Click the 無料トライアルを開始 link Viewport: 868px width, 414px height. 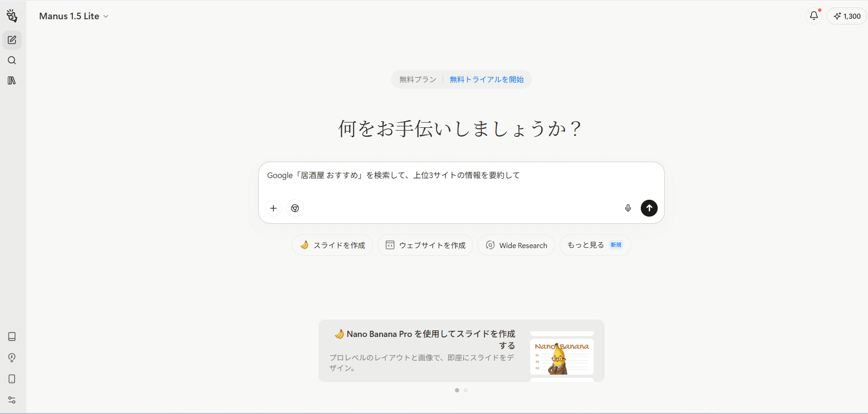click(486, 79)
